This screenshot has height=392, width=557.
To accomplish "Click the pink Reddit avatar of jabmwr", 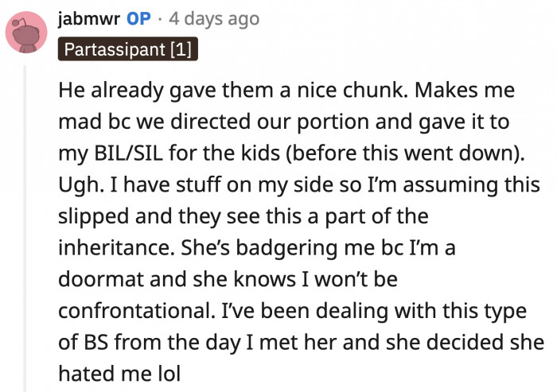I will point(24,32).
